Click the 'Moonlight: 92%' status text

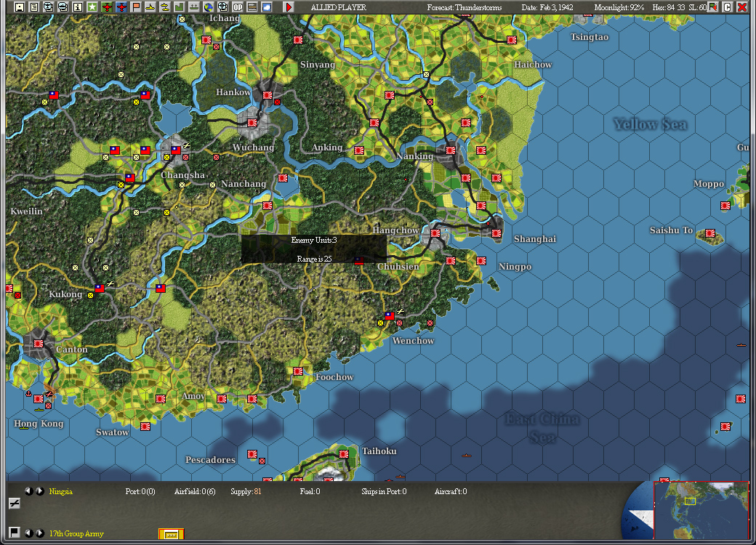pos(619,7)
